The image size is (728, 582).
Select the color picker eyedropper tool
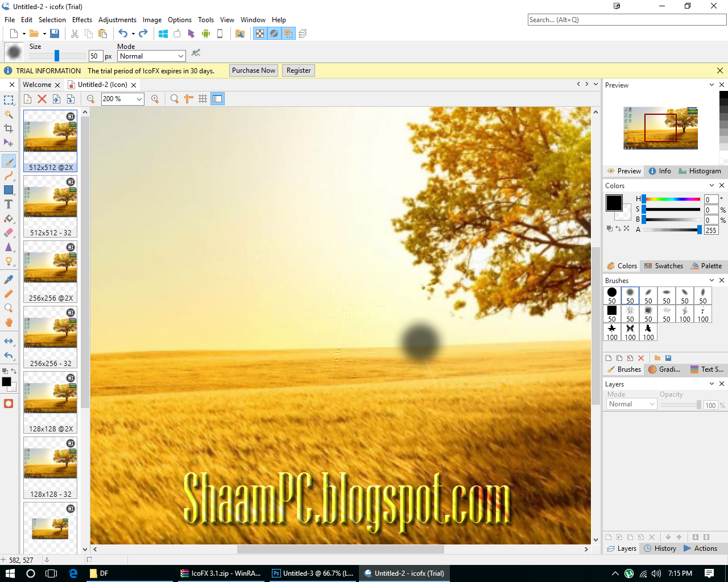pyautogui.click(x=9, y=280)
